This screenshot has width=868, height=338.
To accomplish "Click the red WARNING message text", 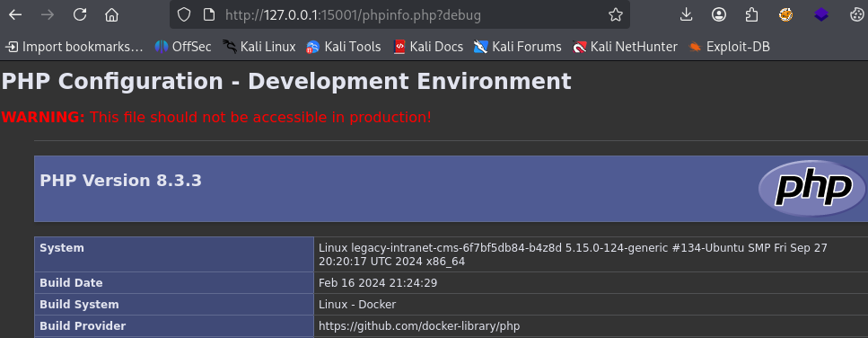I will (216, 118).
